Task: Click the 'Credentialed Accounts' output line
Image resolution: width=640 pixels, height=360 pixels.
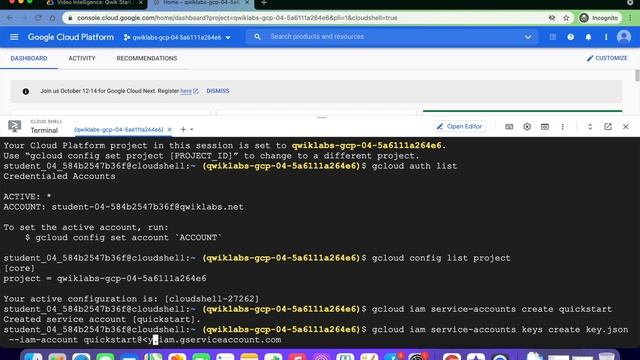Action: pos(60,176)
